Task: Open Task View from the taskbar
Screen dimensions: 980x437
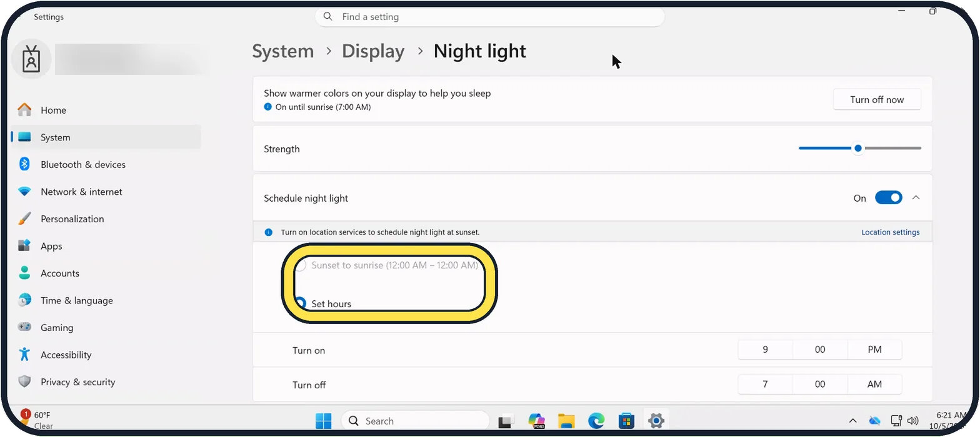Action: click(506, 421)
